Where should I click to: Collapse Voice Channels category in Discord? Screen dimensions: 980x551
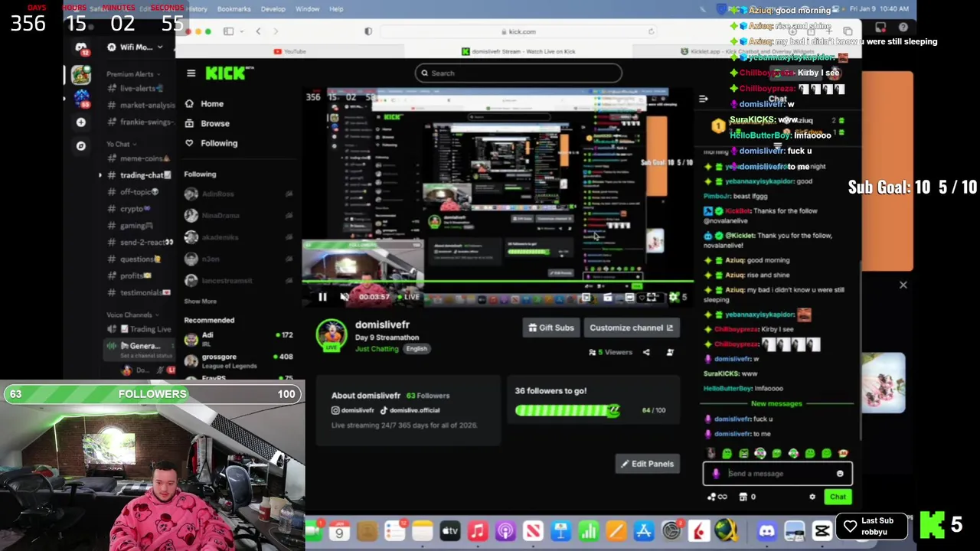click(x=132, y=315)
